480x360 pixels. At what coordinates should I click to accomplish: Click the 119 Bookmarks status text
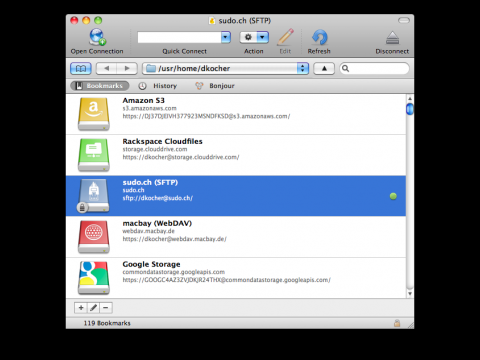click(x=107, y=323)
